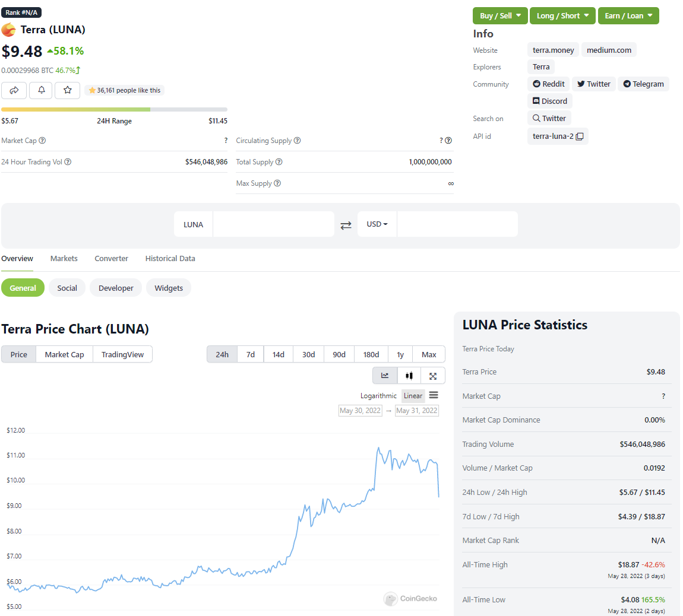Viewport: 683px width, 616px height.
Task: Click the price chart line peak
Action: point(378,448)
